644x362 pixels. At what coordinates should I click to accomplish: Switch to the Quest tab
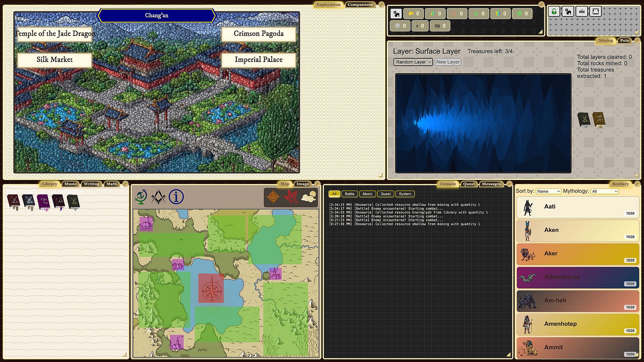pyautogui.click(x=469, y=184)
